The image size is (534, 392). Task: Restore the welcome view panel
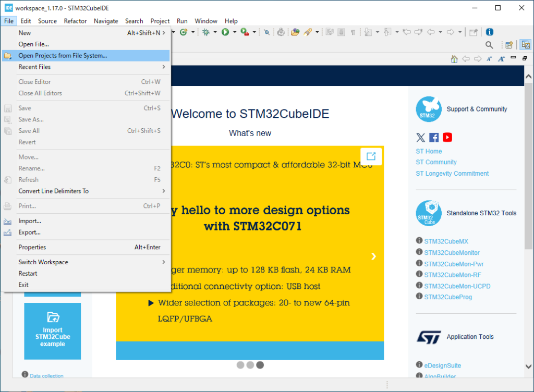pos(525,58)
